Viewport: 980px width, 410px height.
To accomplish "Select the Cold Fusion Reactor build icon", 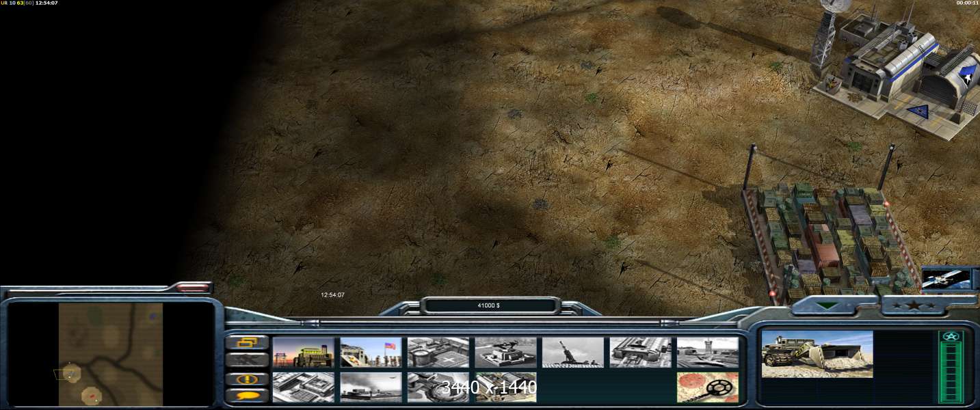I will [x=303, y=352].
